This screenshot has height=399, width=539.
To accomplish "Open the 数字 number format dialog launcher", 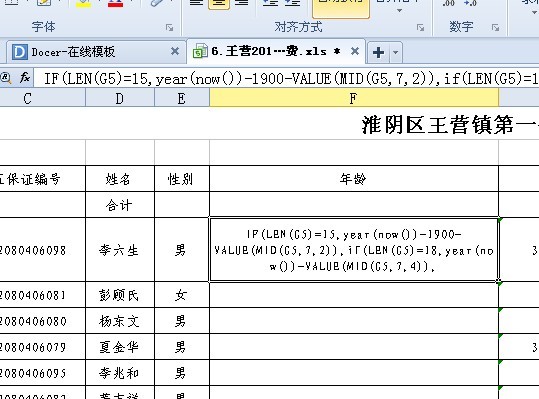I will [495, 27].
